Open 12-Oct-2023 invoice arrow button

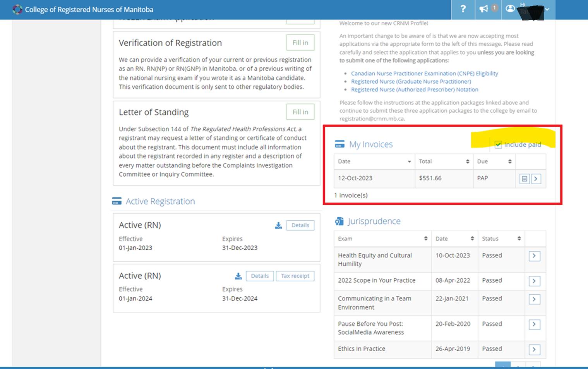pyautogui.click(x=536, y=178)
